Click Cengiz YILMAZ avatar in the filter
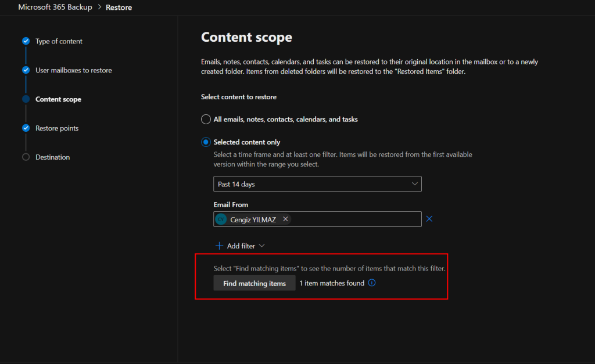Screen dimensions: 595x364 pos(221,219)
